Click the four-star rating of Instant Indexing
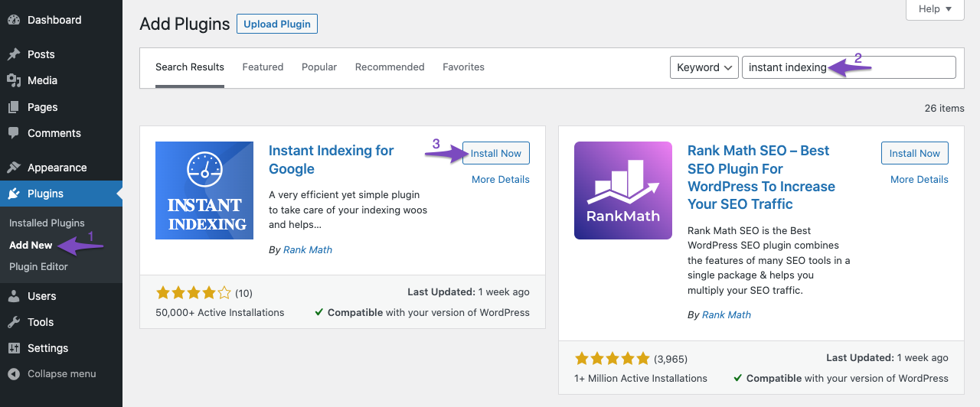 (x=193, y=292)
